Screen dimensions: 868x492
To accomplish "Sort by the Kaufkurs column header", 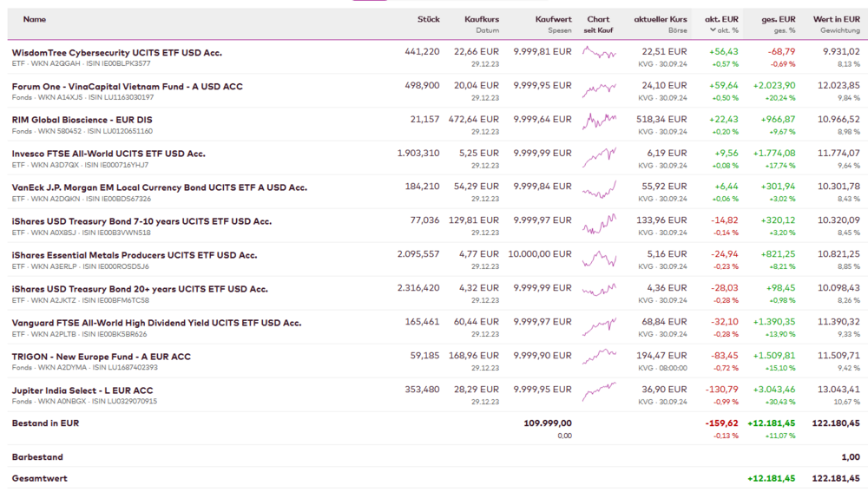I will pyautogui.click(x=482, y=19).
